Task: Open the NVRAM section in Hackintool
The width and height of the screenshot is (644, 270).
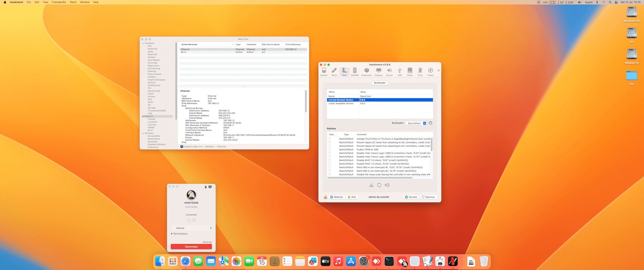Action: click(x=355, y=72)
